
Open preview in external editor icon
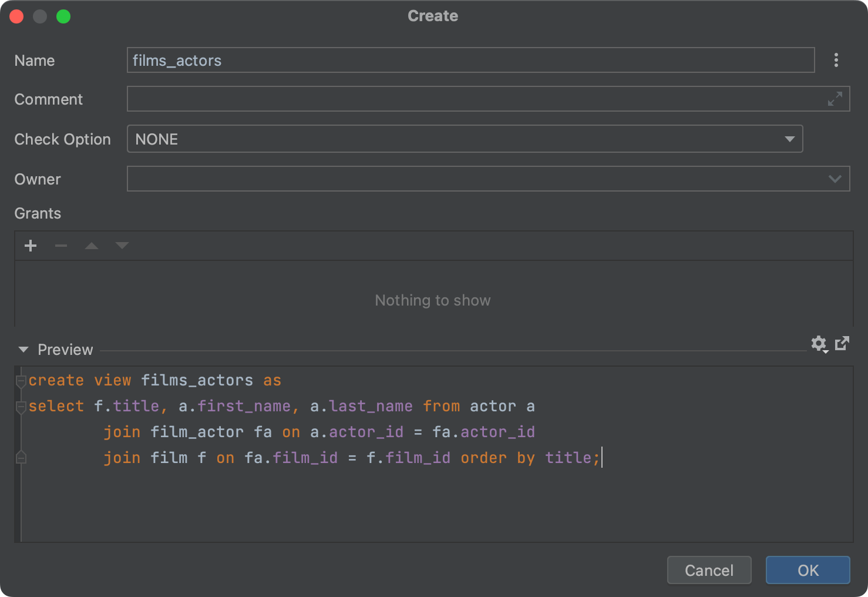tap(842, 343)
